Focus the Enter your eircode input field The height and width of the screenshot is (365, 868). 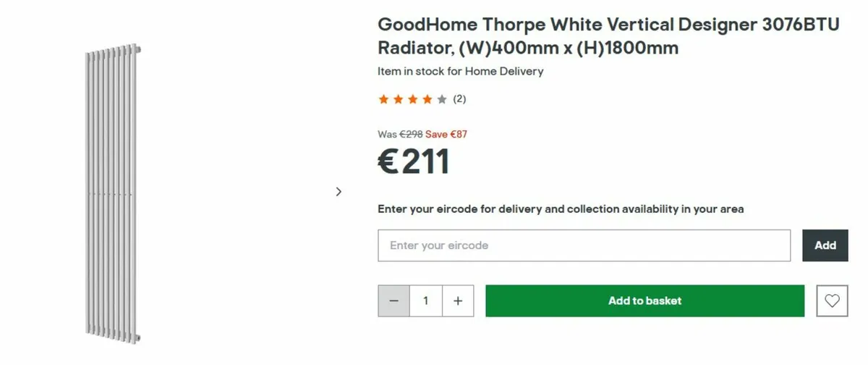coord(584,246)
